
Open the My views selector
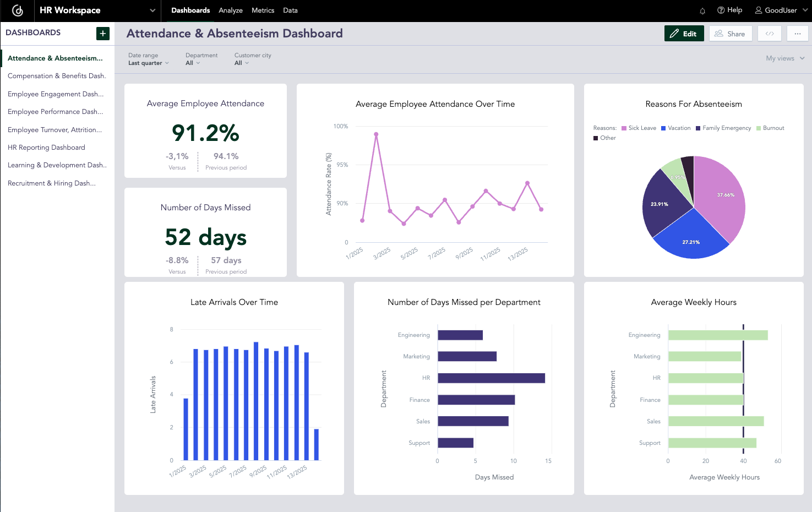point(784,58)
